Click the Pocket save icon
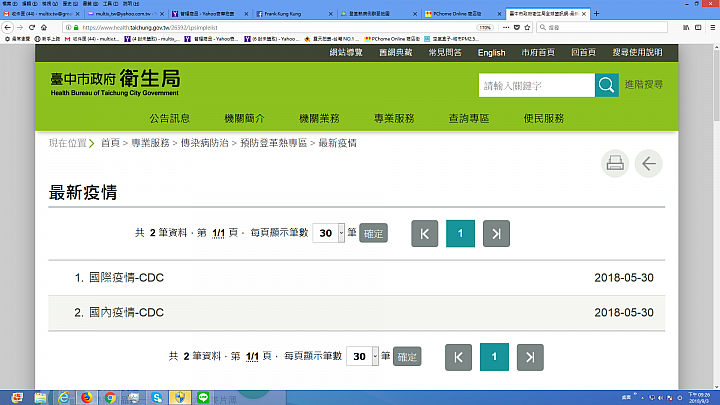This screenshot has width=720, height=405. pos(517,28)
